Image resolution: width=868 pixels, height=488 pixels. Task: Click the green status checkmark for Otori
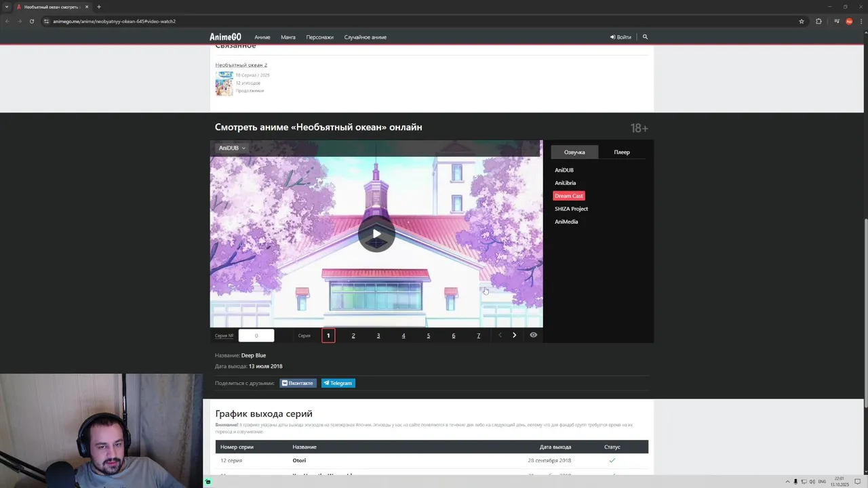pyautogui.click(x=612, y=460)
